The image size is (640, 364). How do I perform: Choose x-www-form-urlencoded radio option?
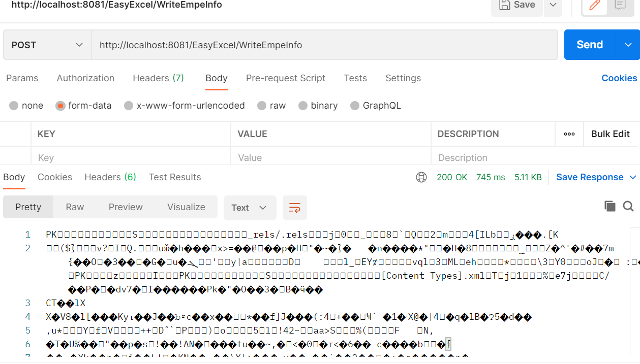[129, 106]
